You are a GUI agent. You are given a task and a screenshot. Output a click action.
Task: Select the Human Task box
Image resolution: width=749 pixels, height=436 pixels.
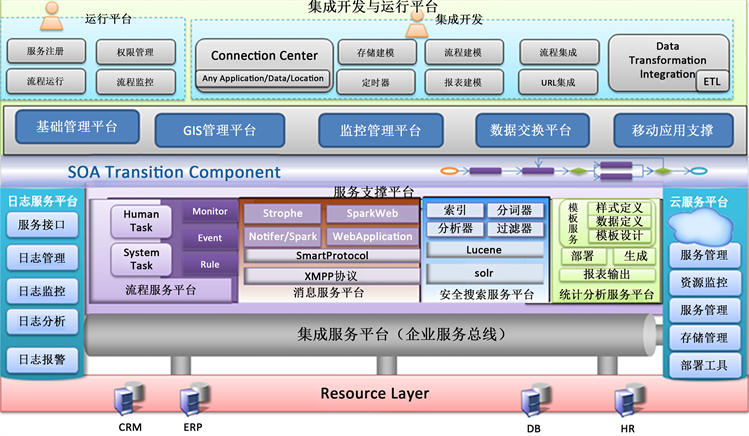click(141, 221)
